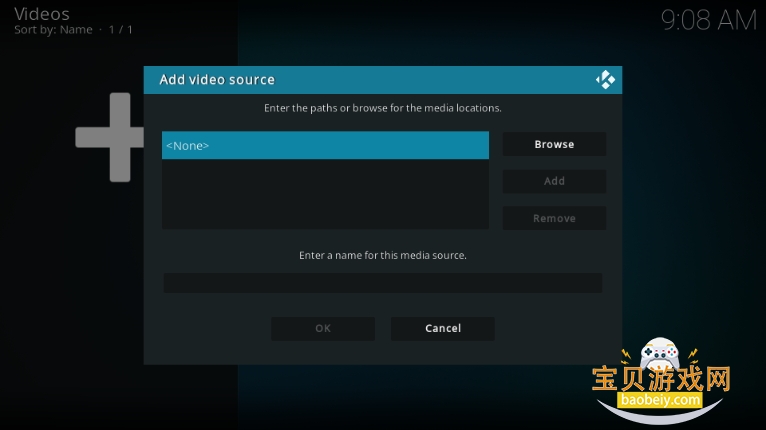This screenshot has width=766, height=430.
Task: Click the 9:08 AM clock
Action: [708, 20]
